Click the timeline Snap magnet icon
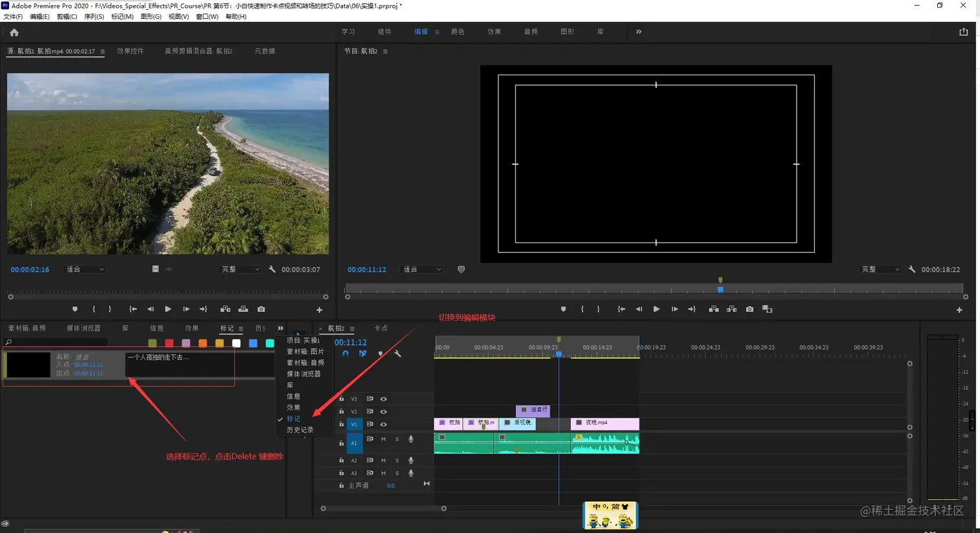The height and width of the screenshot is (533, 980). pos(345,354)
